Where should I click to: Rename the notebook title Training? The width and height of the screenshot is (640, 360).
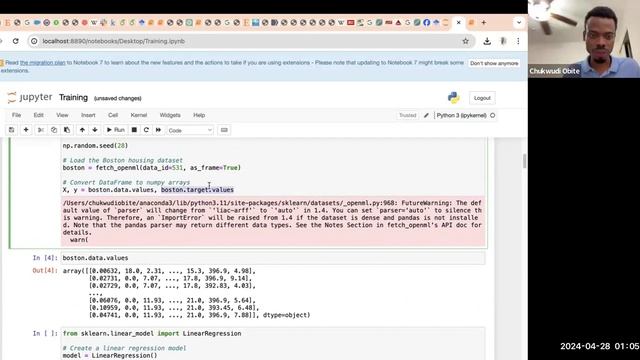coord(73,98)
